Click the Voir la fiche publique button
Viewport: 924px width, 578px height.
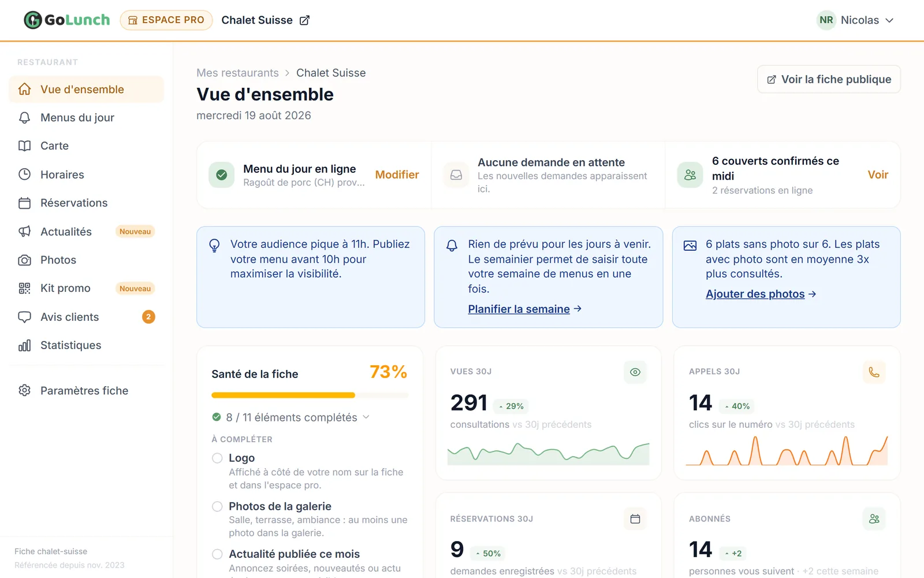829,79
